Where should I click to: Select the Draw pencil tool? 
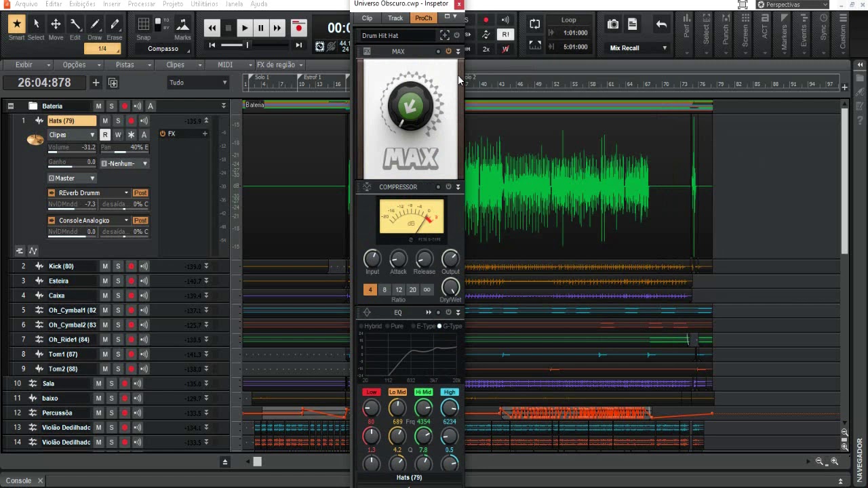pyautogui.click(x=95, y=24)
